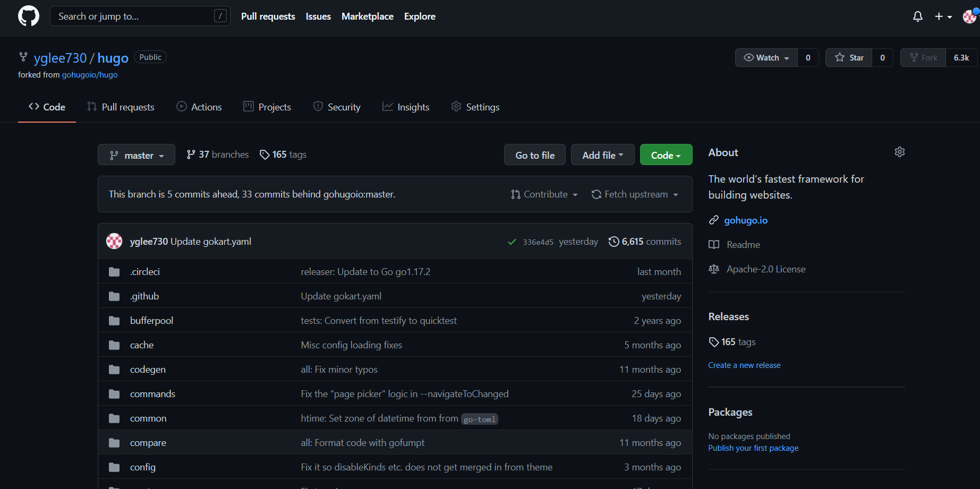The width and height of the screenshot is (980, 489).
Task: Open commit hash 336e4d5
Action: pos(538,242)
